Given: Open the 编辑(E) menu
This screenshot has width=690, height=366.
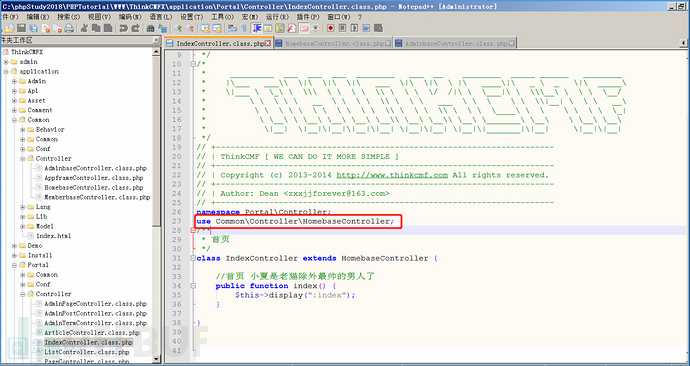Looking at the screenshot, I should pyautogui.click(x=38, y=17).
